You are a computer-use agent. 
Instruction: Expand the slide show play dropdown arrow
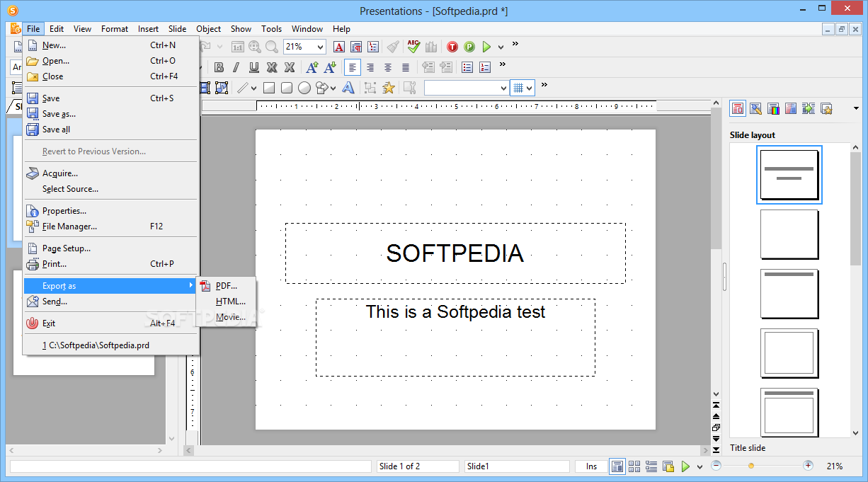tap(501, 47)
